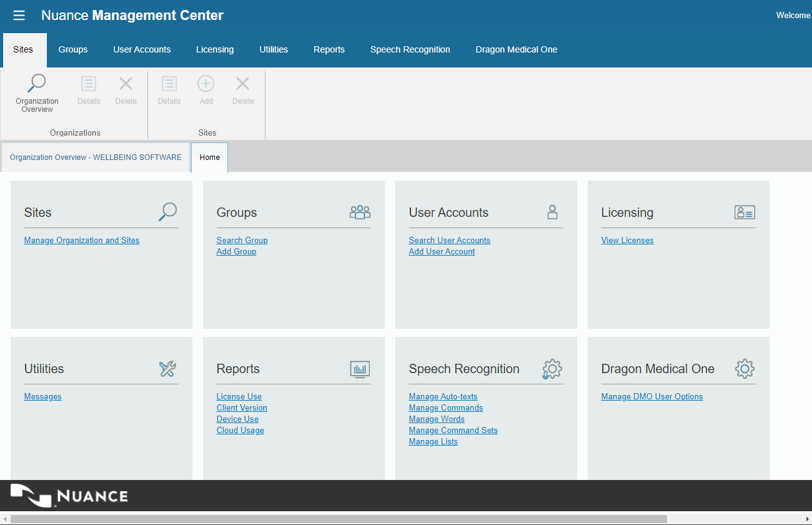This screenshot has width=812, height=525.
Task: Open the Add Group link
Action: (236, 252)
